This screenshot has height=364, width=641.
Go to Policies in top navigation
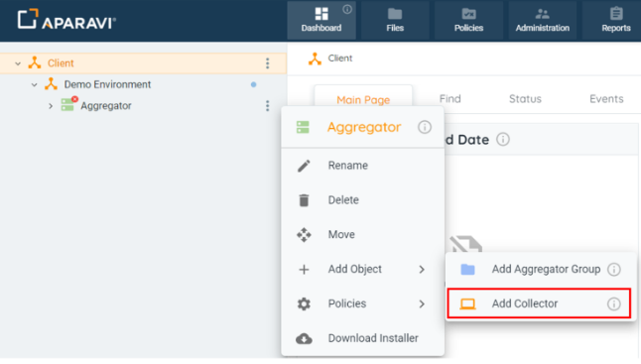(468, 20)
